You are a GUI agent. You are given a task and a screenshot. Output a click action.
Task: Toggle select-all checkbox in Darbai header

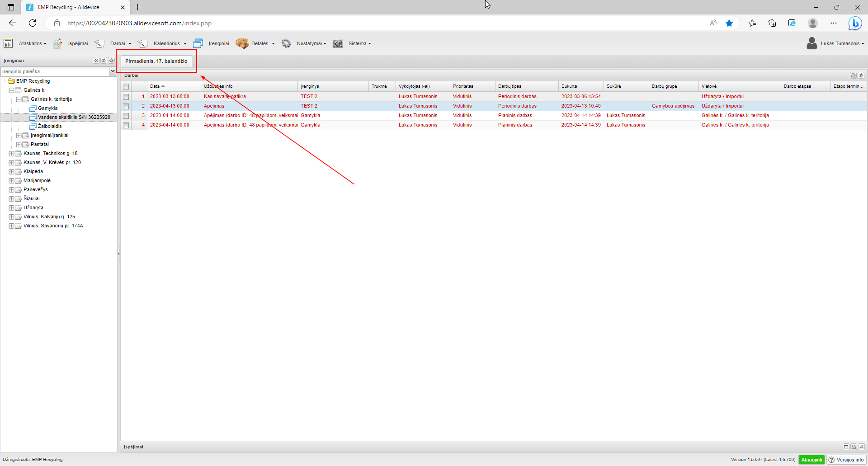pos(126,86)
